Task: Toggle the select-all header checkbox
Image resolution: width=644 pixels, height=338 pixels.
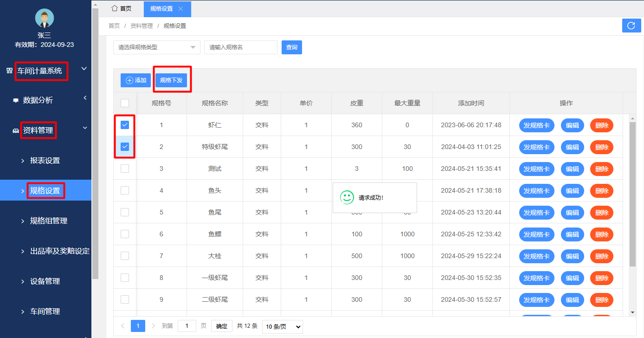Action: pos(125,103)
